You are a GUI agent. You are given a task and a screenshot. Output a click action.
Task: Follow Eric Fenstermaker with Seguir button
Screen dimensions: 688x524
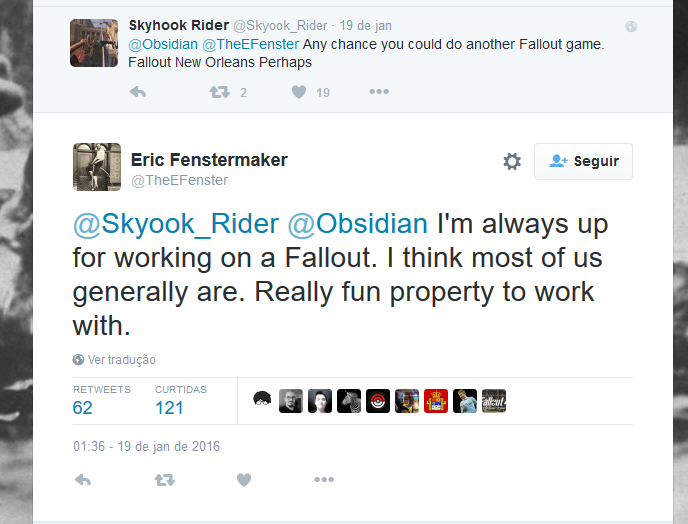[x=583, y=161]
